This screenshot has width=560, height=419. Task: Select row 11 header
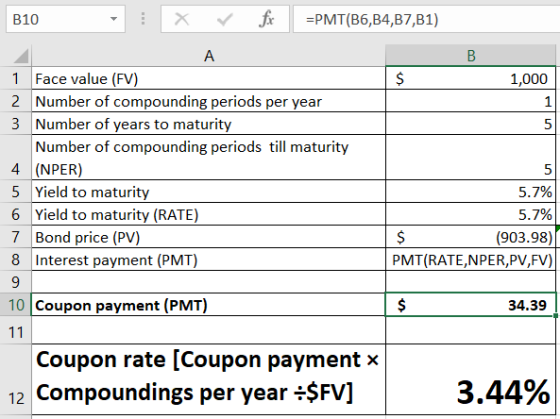[15, 330]
